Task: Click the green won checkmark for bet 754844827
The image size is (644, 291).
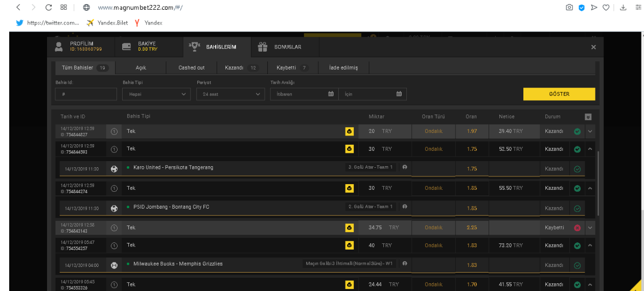Action: (x=577, y=131)
